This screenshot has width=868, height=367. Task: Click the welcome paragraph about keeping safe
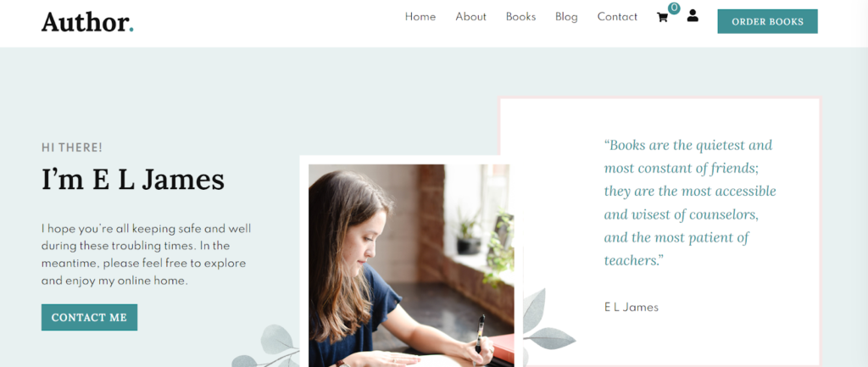click(146, 254)
